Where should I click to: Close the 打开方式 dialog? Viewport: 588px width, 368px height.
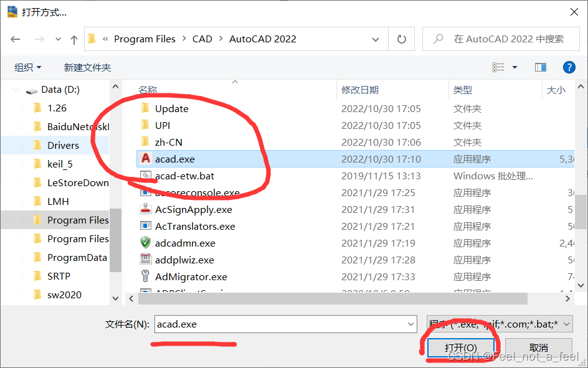tap(574, 12)
